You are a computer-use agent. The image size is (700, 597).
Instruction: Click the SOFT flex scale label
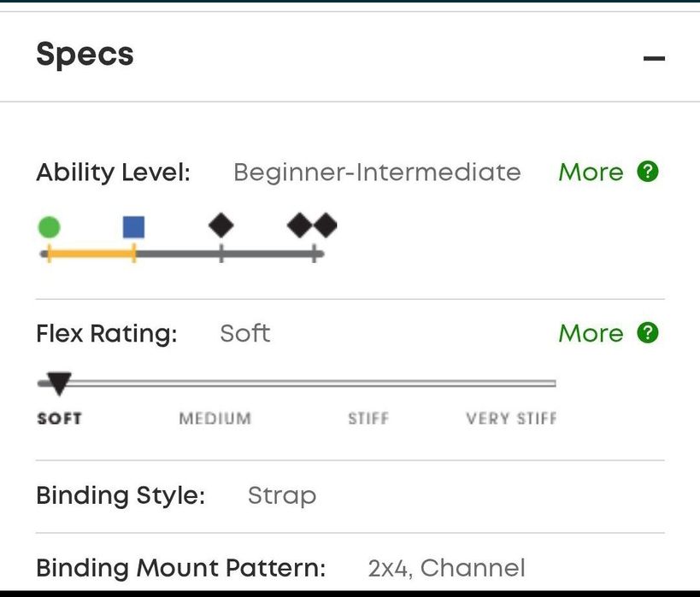pos(59,418)
